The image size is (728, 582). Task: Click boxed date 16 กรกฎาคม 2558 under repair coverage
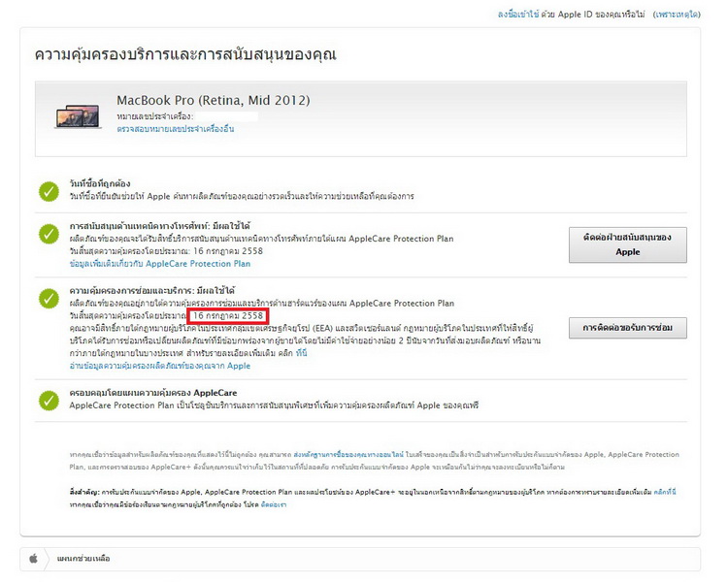[x=228, y=315]
